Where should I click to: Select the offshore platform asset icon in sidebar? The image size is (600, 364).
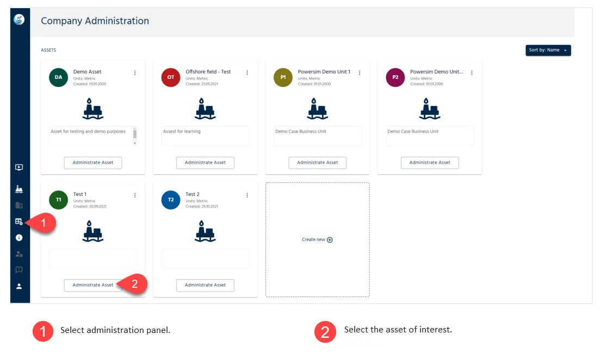[18, 189]
